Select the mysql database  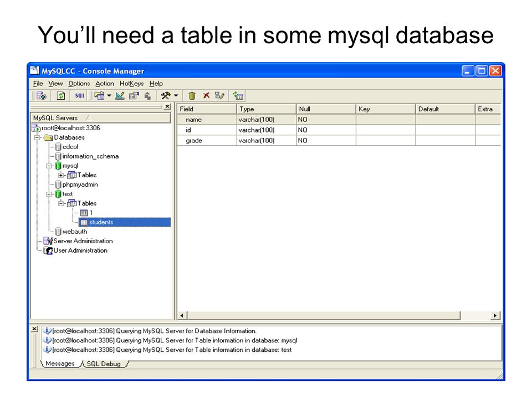[x=70, y=166]
